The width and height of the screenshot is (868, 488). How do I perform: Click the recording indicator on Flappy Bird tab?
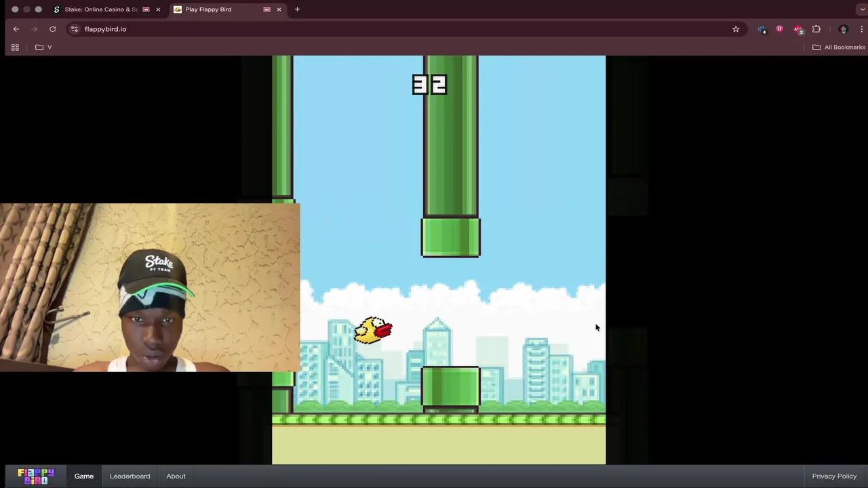click(267, 9)
